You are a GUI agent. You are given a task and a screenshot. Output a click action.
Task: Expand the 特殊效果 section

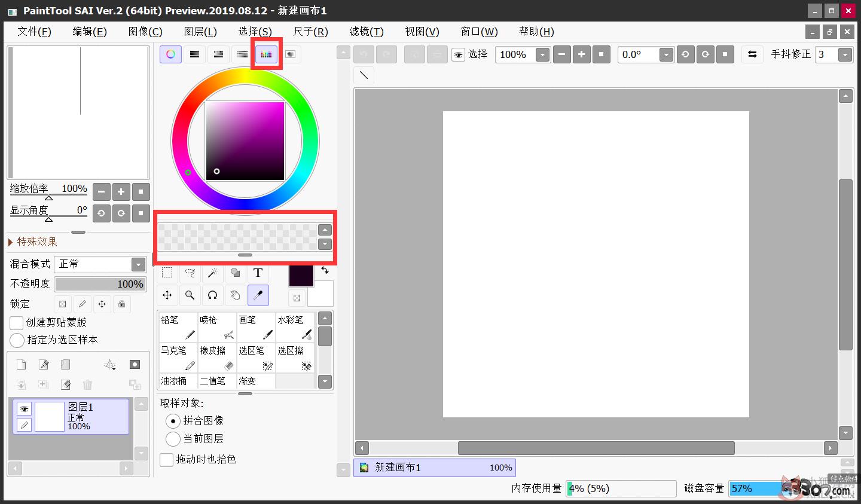click(33, 242)
